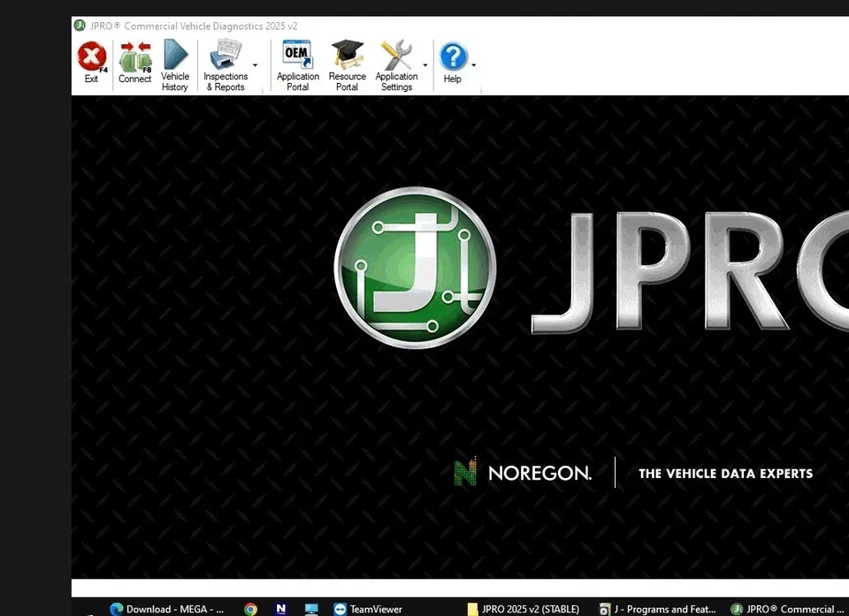Click the Noregon taskbar icon
This screenshot has width=849, height=616.
tap(281, 609)
